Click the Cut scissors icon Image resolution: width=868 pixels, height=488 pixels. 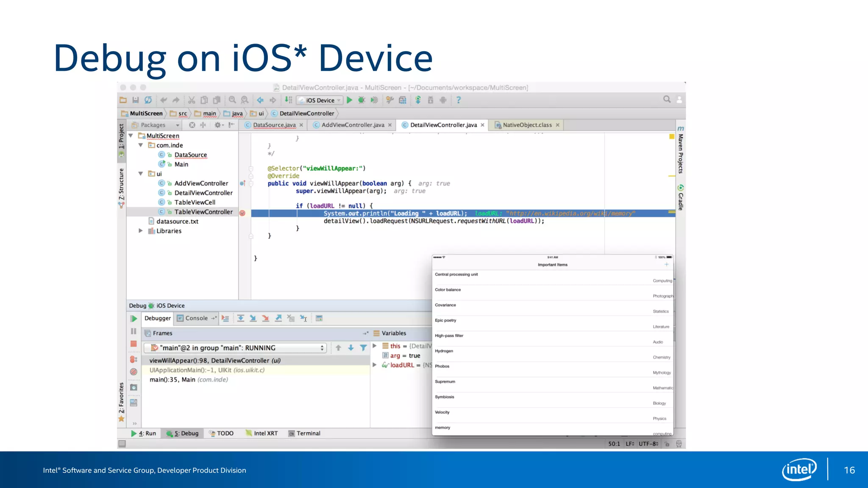[x=192, y=100]
